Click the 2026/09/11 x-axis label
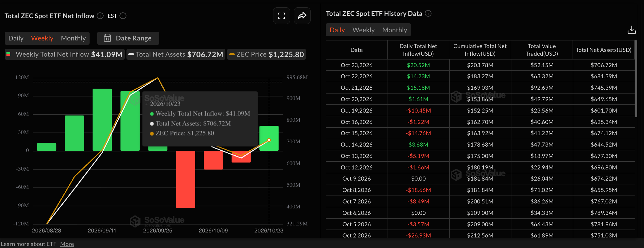 coord(102,231)
